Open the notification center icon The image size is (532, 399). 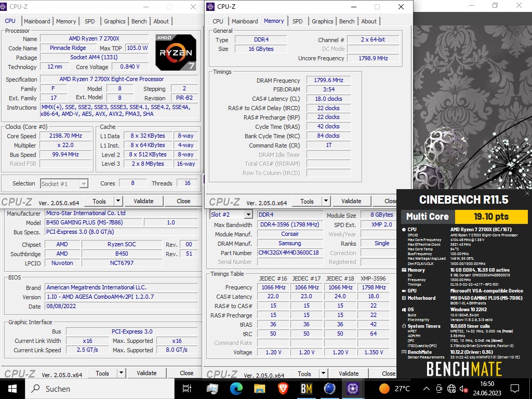coord(515,389)
